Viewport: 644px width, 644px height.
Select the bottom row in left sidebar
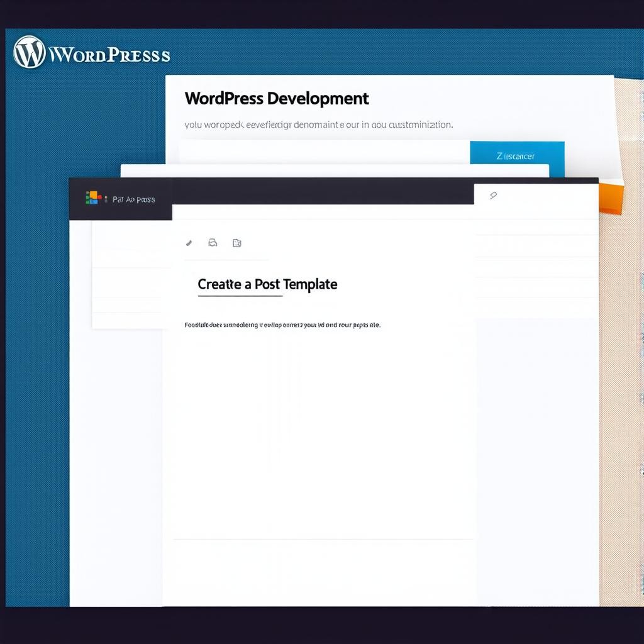(131, 320)
